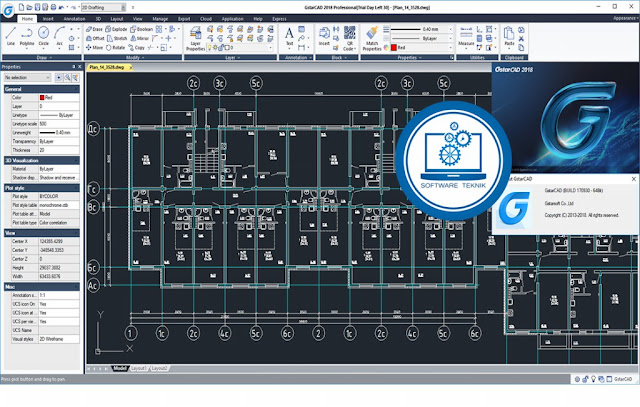
Task: Use the Stretch tool
Action: click(x=117, y=38)
